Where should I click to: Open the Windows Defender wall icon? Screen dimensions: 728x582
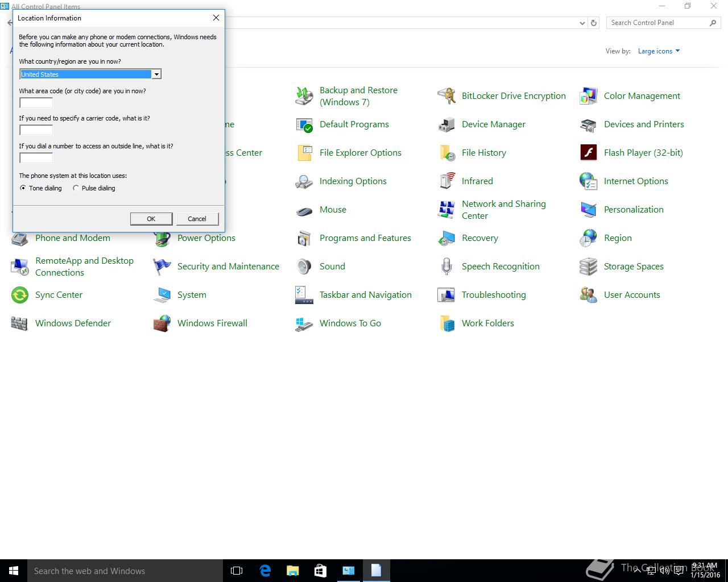pos(20,323)
